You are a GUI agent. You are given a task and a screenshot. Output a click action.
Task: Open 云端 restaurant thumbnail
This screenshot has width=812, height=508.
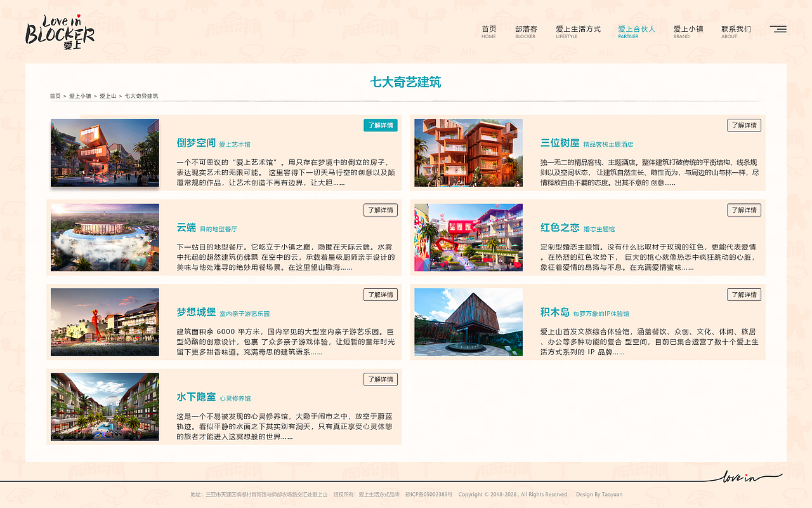pos(105,237)
